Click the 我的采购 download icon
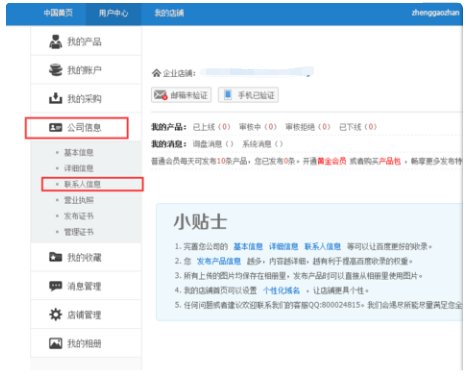 (x=55, y=98)
